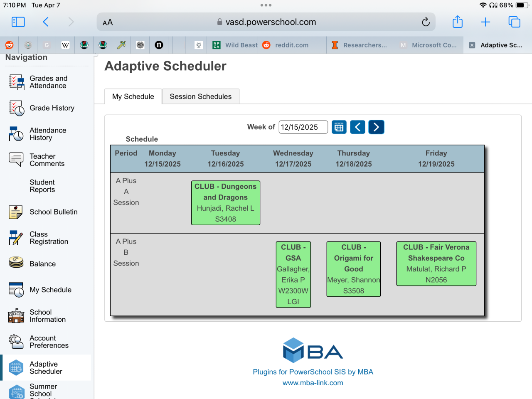Viewport: 532px width, 399px height.
Task: Select the My Schedule tab
Action: pos(133,96)
